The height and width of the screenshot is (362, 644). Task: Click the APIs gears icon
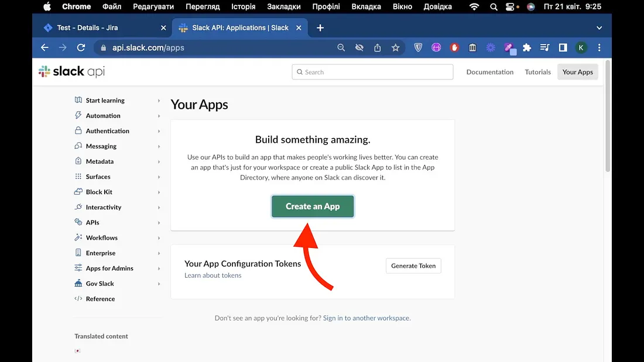[x=78, y=222]
